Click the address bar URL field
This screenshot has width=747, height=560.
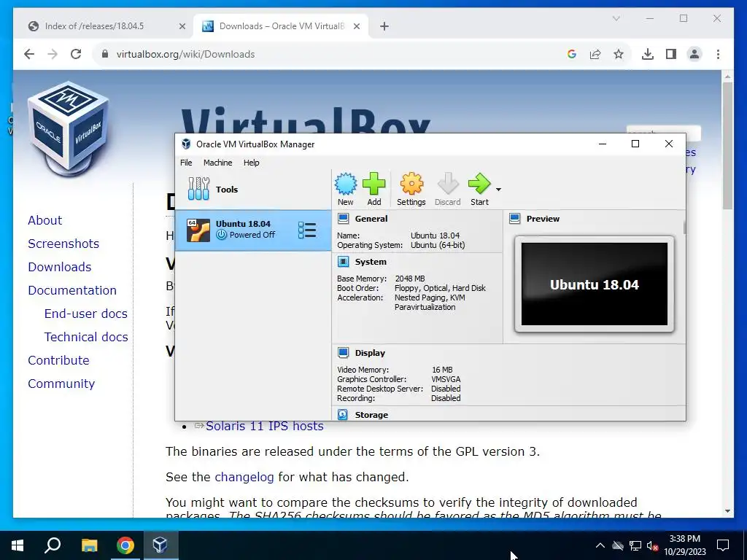329,54
